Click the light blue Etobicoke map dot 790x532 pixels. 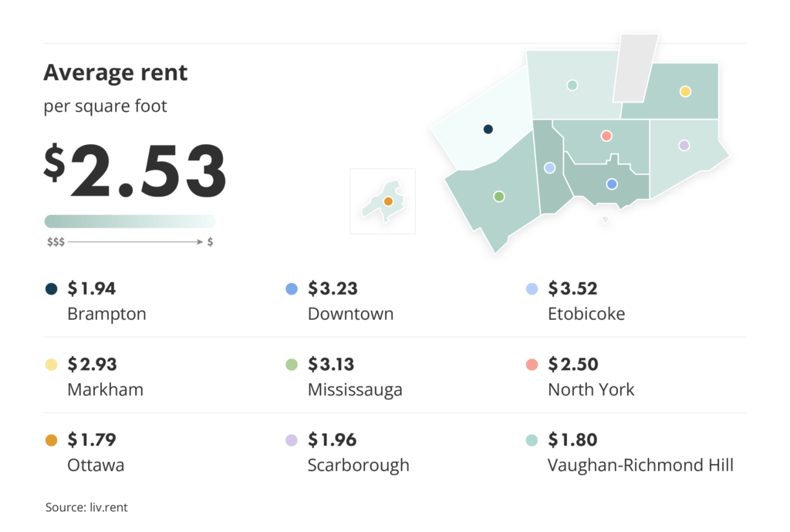[549, 167]
